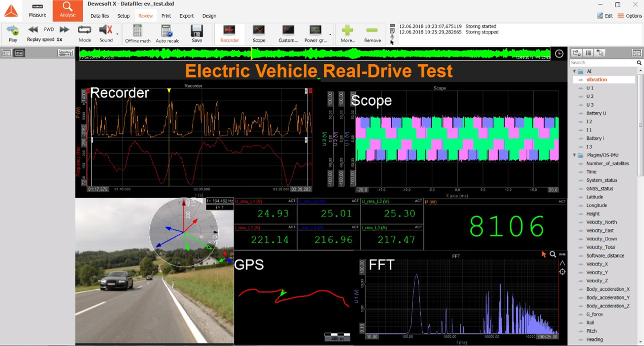Image resolution: width=644 pixels, height=346 pixels.
Task: Open the Options menu
Action: (x=630, y=16)
